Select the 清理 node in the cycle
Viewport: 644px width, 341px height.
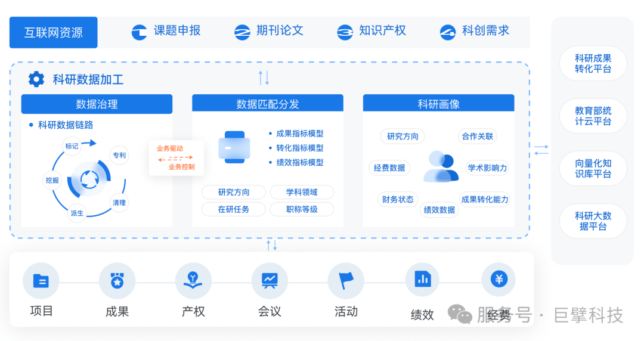click(119, 203)
